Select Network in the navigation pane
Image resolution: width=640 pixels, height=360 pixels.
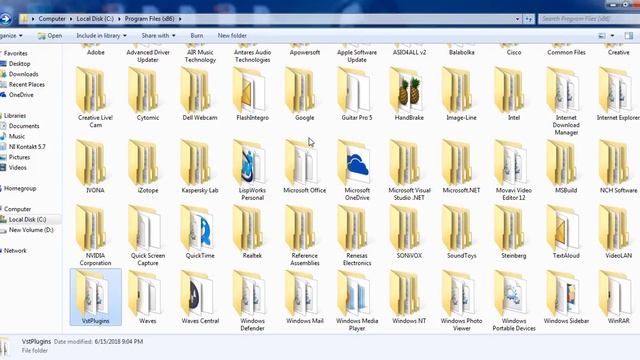click(15, 251)
